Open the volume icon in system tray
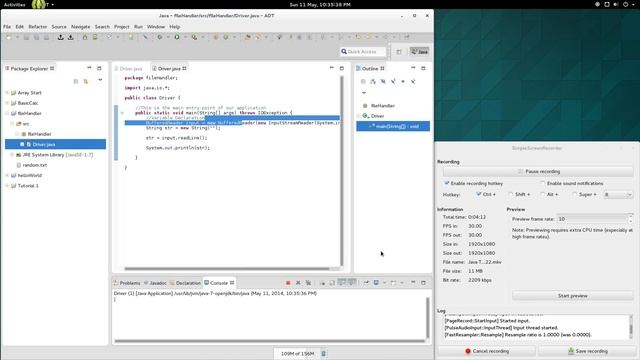Screen dimensions: 640x360 pyautogui.click(x=616, y=4)
